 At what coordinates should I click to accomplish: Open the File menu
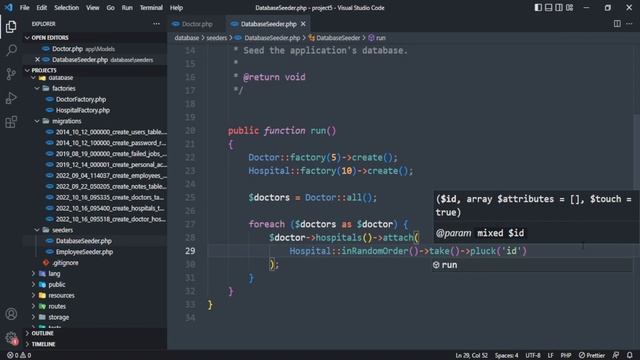[x=24, y=7]
